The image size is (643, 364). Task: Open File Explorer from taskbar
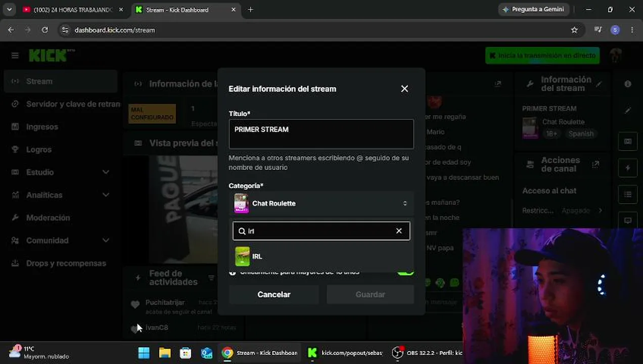165,352
